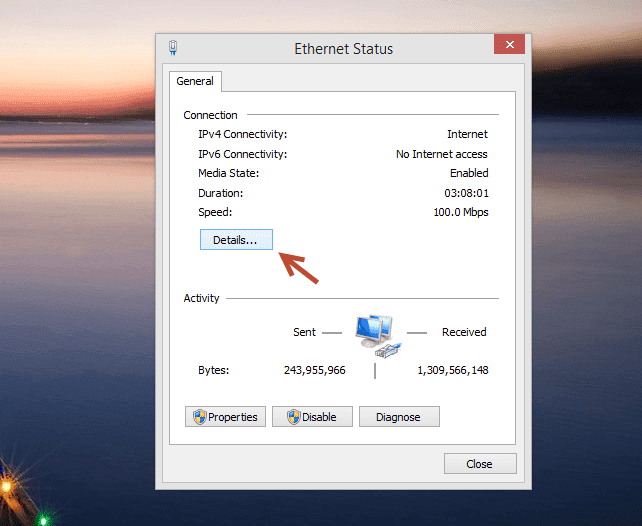Click "No Internet access" value
The height and width of the screenshot is (526, 642).
441,154
